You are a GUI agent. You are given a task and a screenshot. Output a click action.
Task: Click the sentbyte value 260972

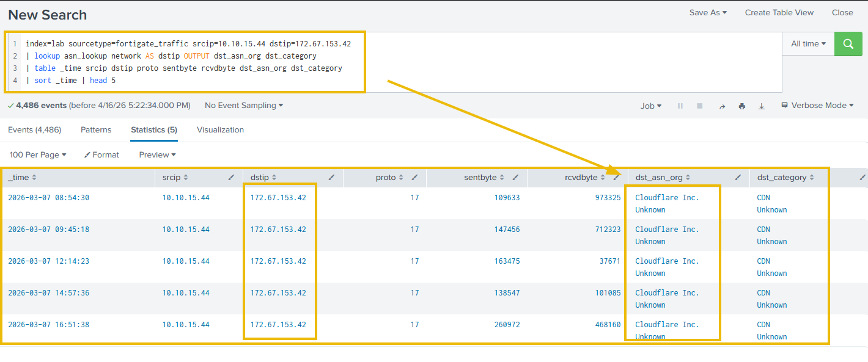[x=507, y=325]
